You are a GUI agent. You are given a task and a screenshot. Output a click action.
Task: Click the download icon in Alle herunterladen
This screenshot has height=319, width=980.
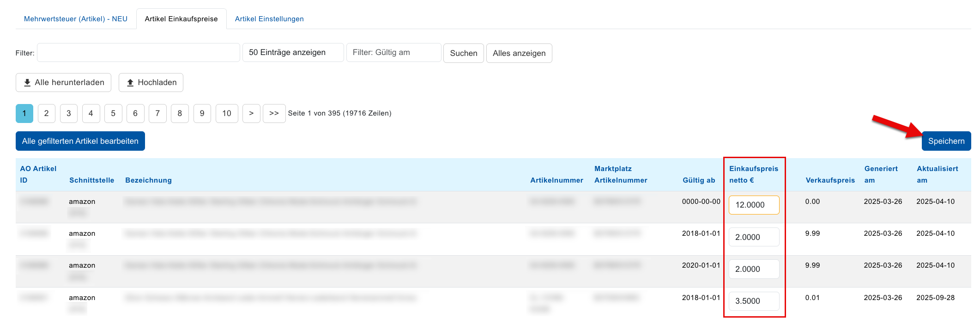(x=27, y=82)
